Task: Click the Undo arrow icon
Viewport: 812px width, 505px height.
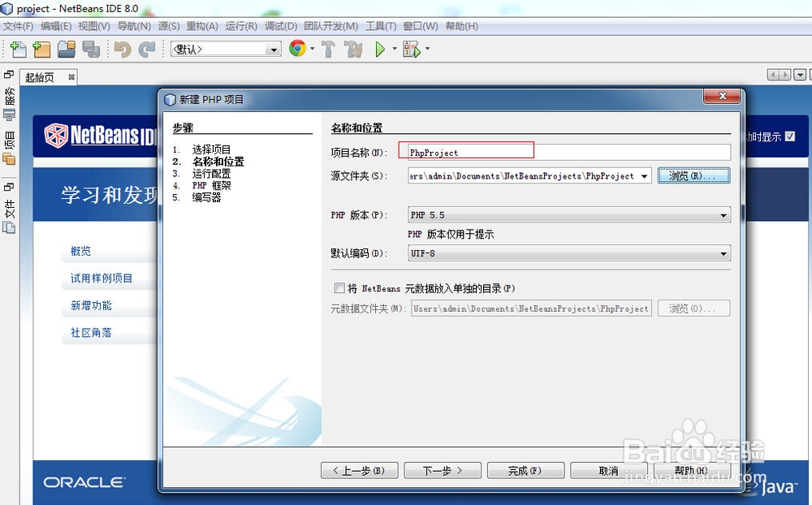Action: [123, 50]
